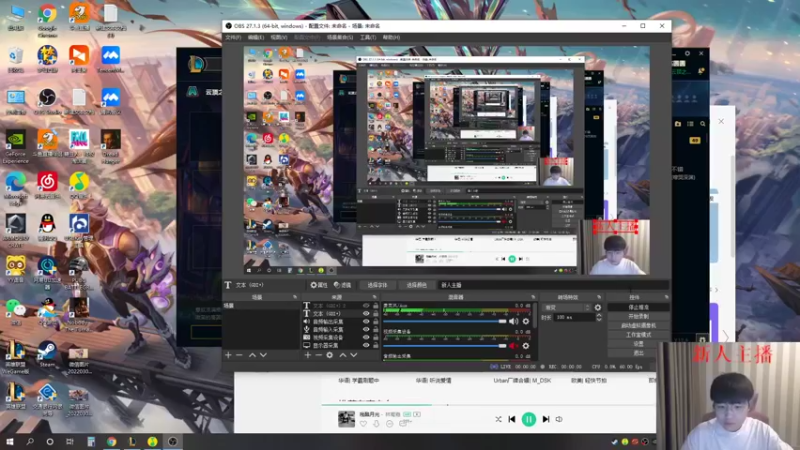
Task: Move the scene up in the Scenes list
Action: point(252,355)
